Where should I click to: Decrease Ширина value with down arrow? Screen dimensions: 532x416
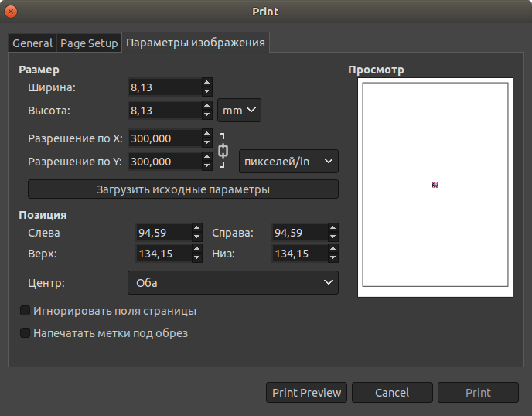pyautogui.click(x=207, y=91)
